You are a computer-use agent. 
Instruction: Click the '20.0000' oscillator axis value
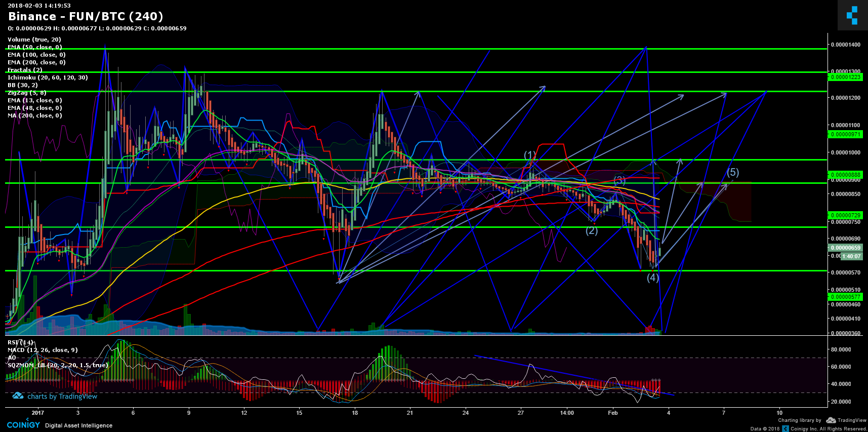click(x=841, y=402)
